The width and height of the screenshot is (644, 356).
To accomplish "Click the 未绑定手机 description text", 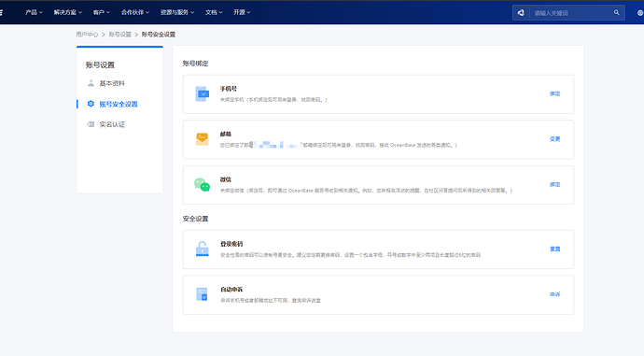I will pyautogui.click(x=273, y=99).
